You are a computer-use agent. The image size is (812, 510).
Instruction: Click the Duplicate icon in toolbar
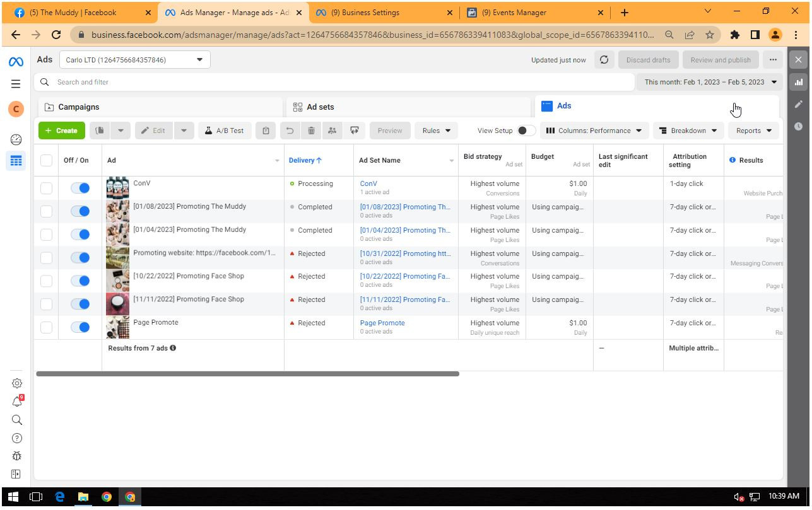point(100,130)
